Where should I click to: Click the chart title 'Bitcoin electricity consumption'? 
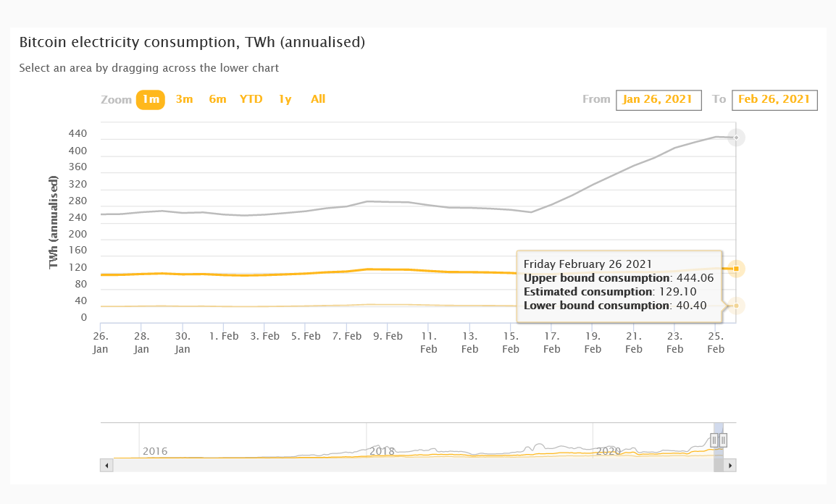(x=192, y=42)
